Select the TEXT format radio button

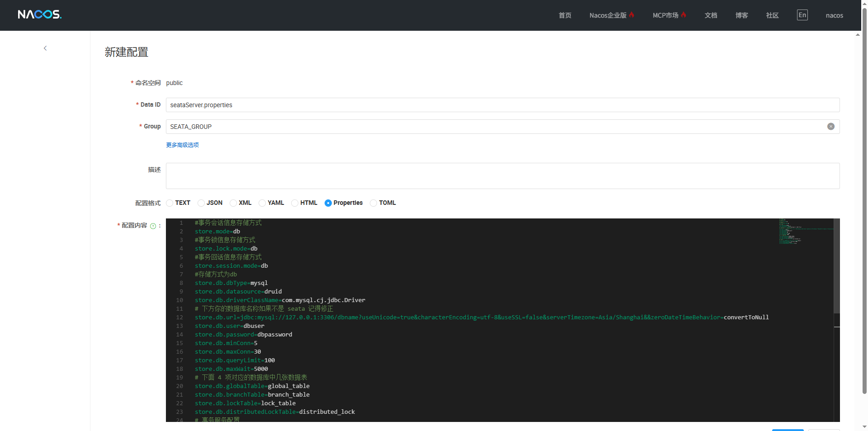pos(170,203)
